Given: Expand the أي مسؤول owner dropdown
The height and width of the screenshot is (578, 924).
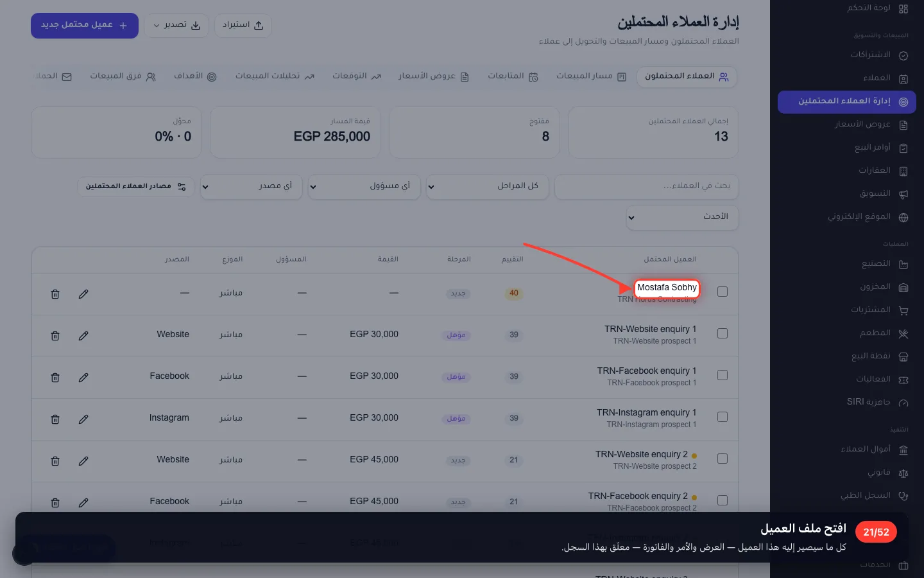Looking at the screenshot, I should [x=364, y=186].
